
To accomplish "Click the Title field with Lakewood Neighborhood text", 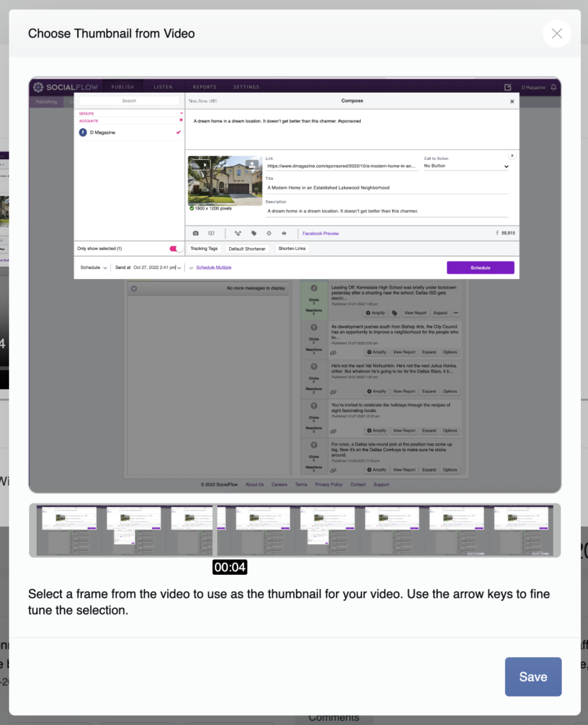I will point(386,188).
